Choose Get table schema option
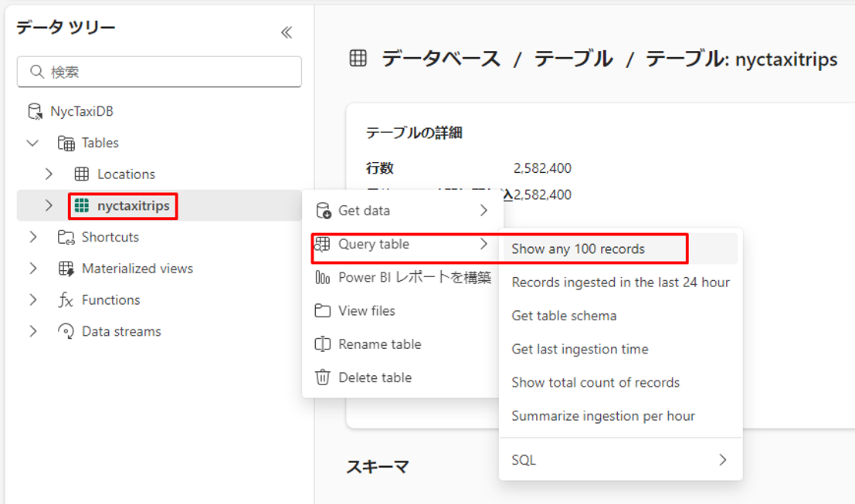The height and width of the screenshot is (504, 855). click(564, 316)
